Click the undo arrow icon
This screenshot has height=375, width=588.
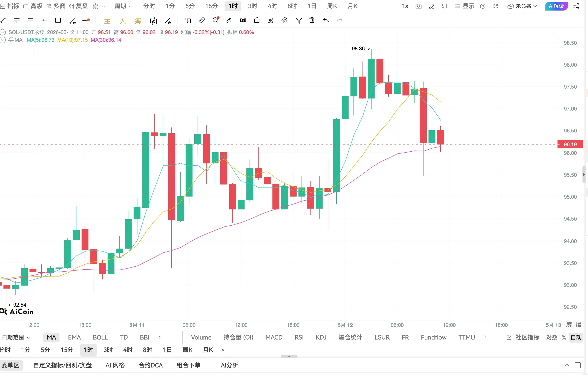326,20
